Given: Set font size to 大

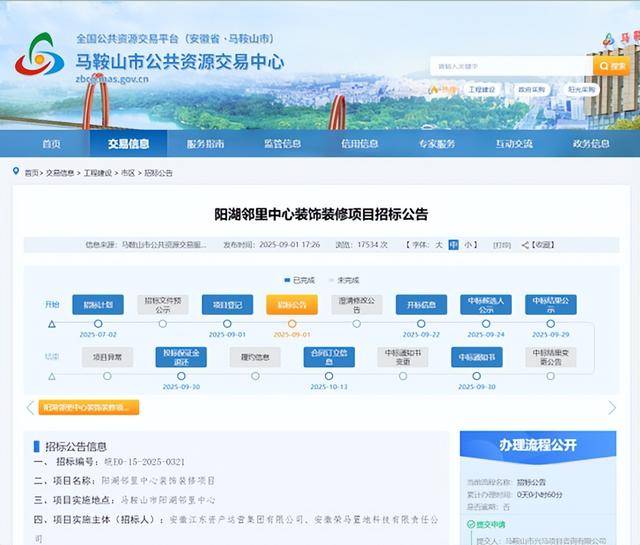Looking at the screenshot, I should coord(438,244).
